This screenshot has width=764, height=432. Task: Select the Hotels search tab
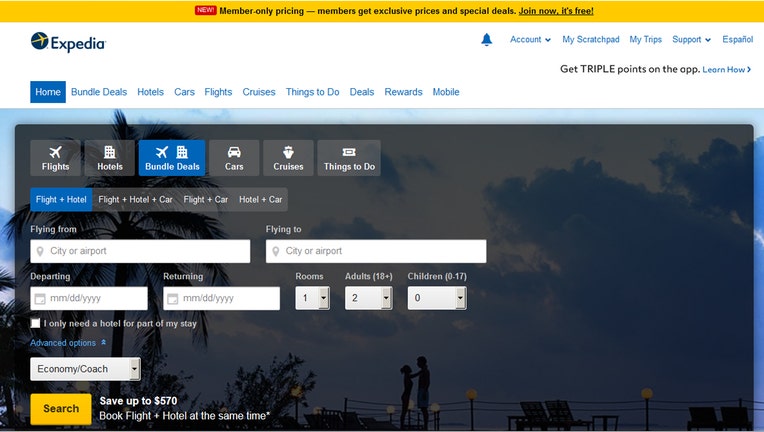110,158
